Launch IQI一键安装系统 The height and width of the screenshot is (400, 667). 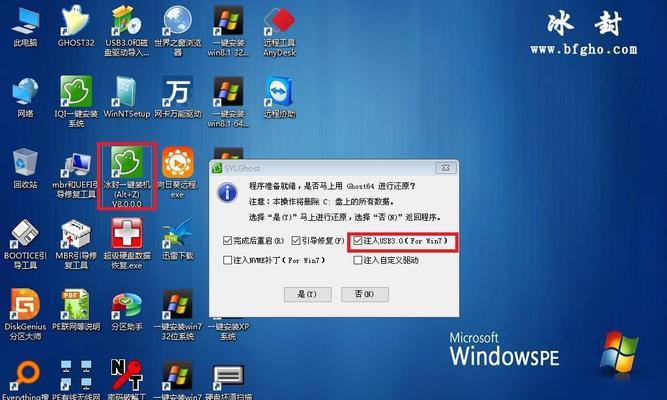[76, 101]
